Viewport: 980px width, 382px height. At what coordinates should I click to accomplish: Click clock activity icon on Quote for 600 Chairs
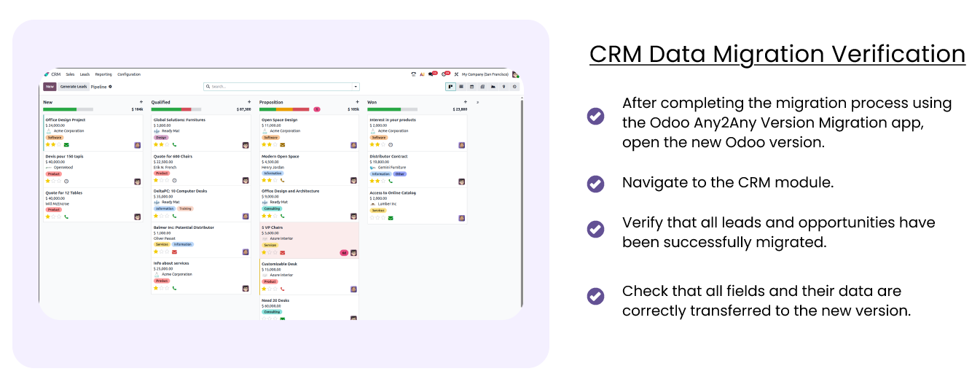pyautogui.click(x=175, y=180)
